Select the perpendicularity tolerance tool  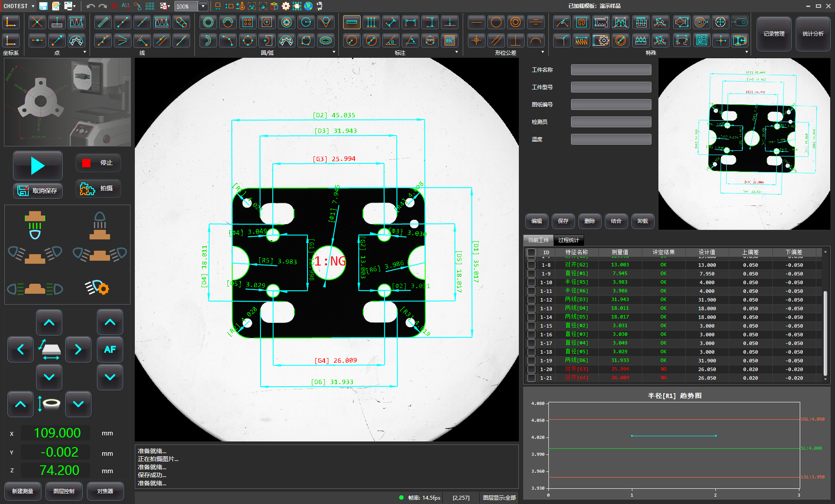click(515, 41)
